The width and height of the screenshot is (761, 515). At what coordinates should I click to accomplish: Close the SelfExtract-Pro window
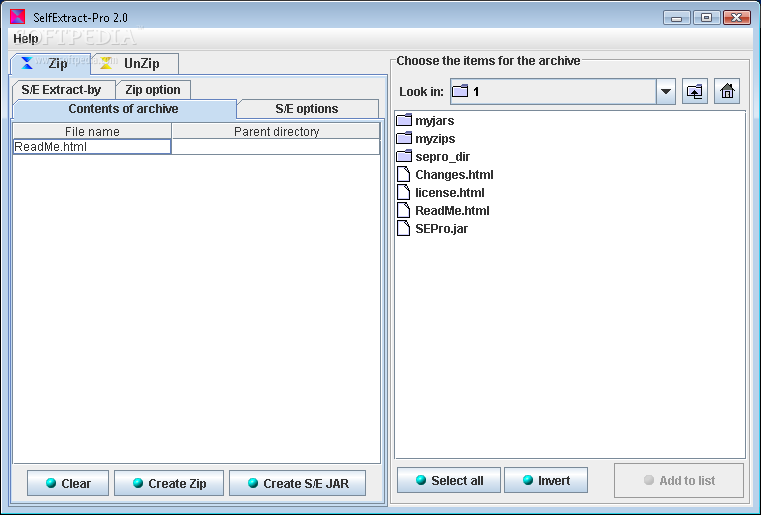737,17
